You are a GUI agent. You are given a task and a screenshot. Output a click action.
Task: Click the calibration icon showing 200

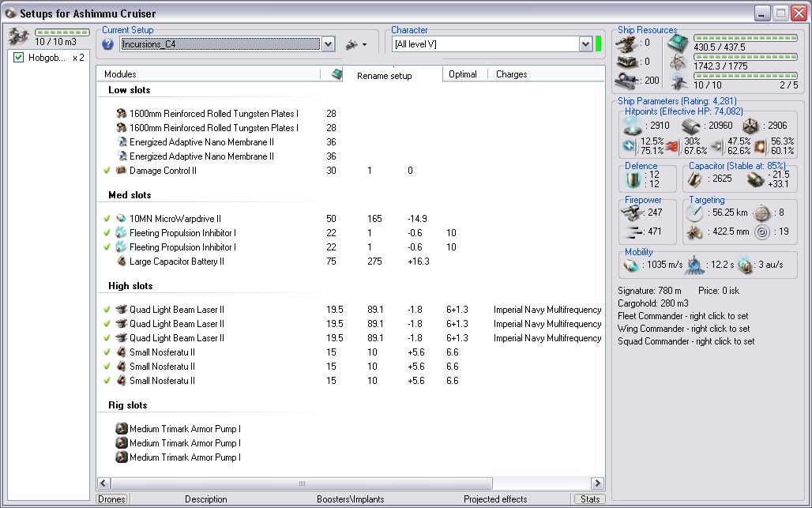(626, 81)
